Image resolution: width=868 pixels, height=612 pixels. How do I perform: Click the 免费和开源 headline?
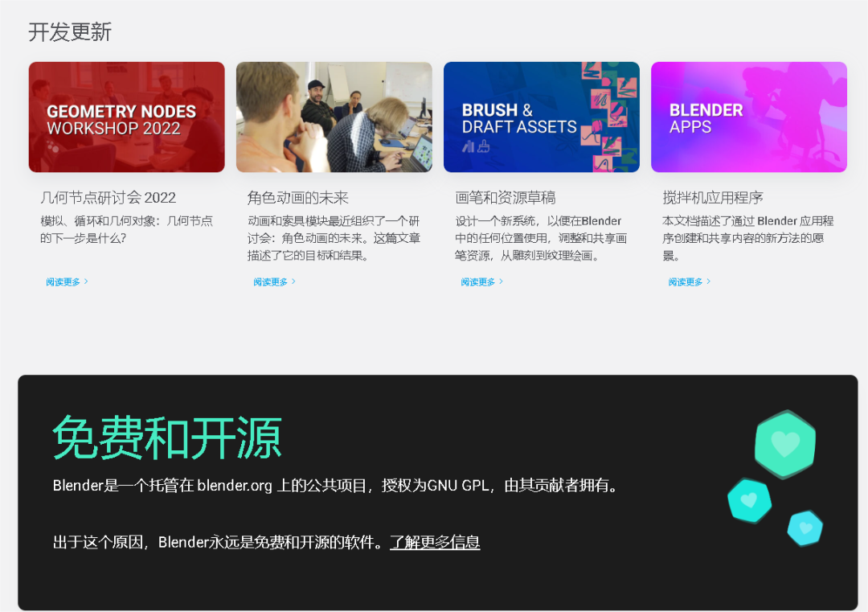pyautogui.click(x=167, y=438)
